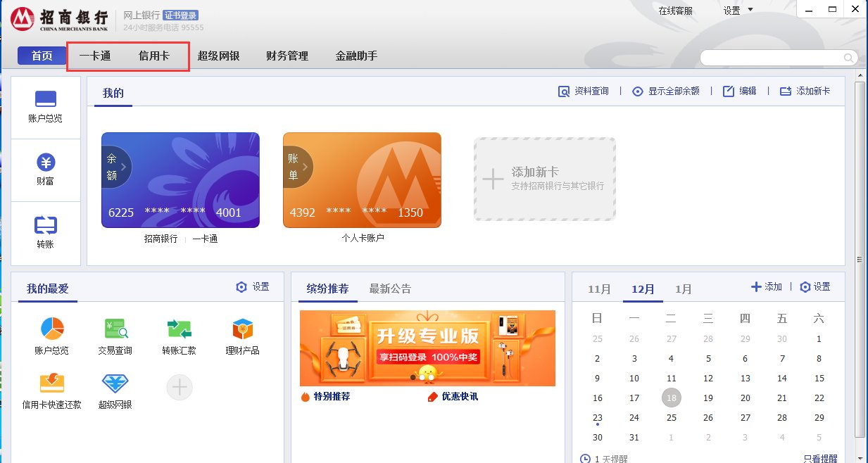Image resolution: width=868 pixels, height=463 pixels.
Task: Toggle 显示全部余额 to show balances
Action: [x=666, y=91]
